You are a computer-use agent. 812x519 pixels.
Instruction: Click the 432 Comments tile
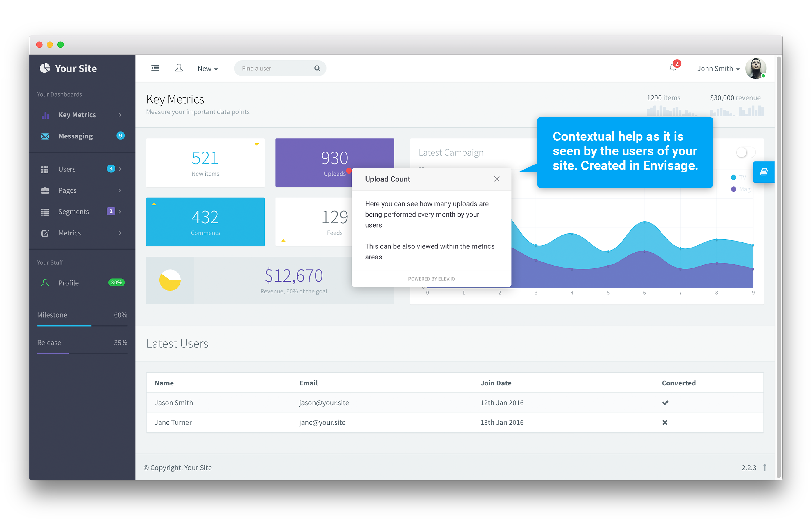tap(205, 222)
